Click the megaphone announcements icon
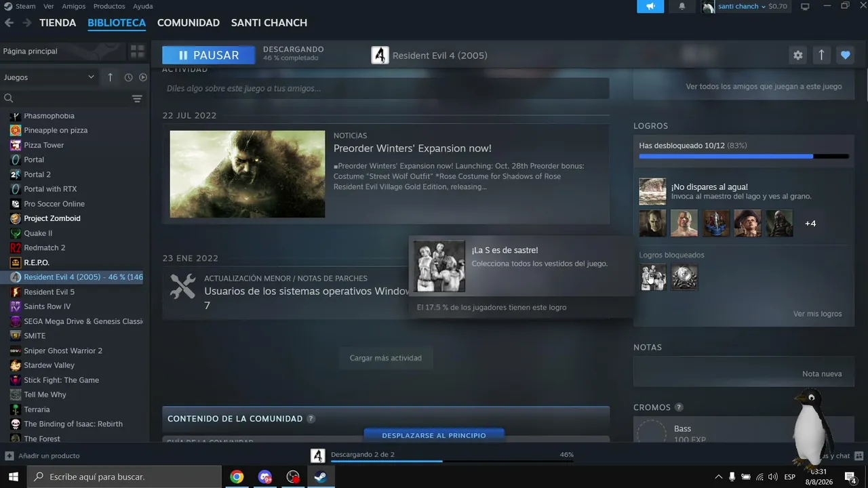The height and width of the screenshot is (488, 868). 650,6
